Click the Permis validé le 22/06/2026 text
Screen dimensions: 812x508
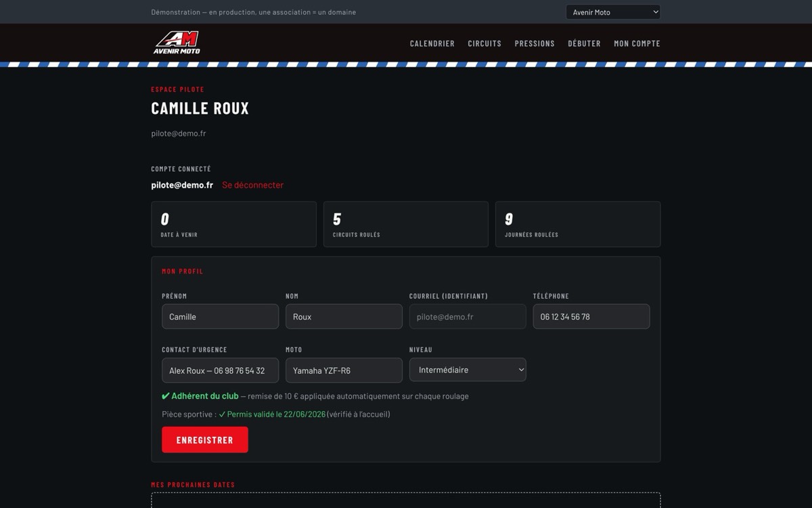coord(272,414)
